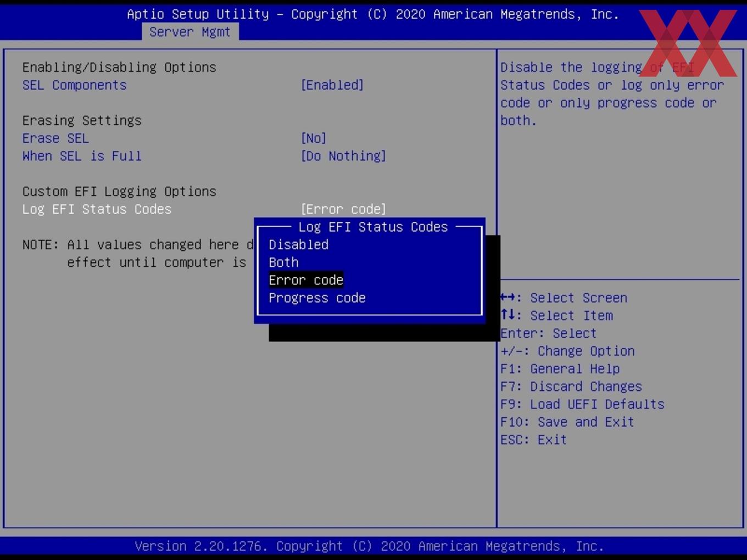Screen dimensions: 747x560
Task: Click Enabling/Disabling Options heading
Action: 119,68
